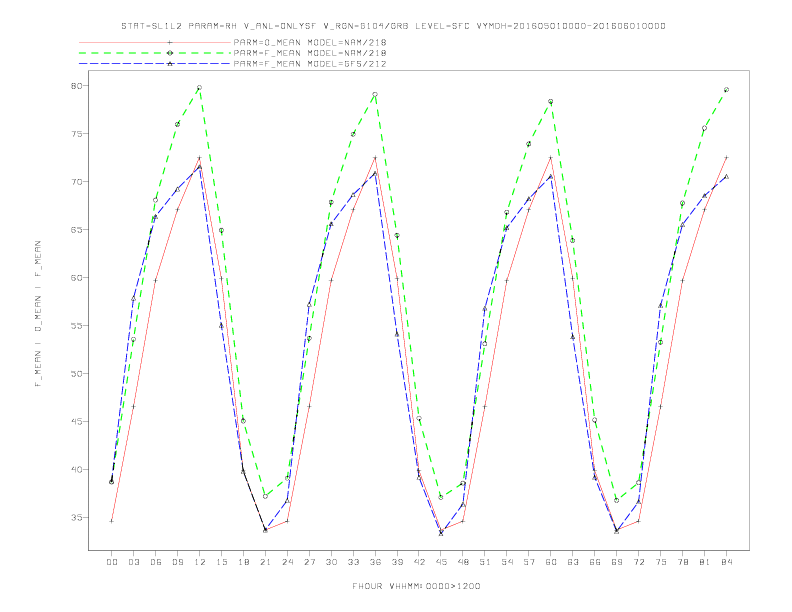Click x-axis tick label 63
The image size is (792, 612).
point(573,562)
